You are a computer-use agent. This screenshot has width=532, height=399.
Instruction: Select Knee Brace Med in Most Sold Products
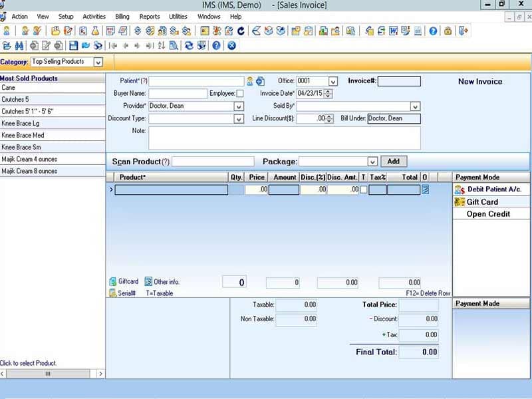click(x=53, y=135)
